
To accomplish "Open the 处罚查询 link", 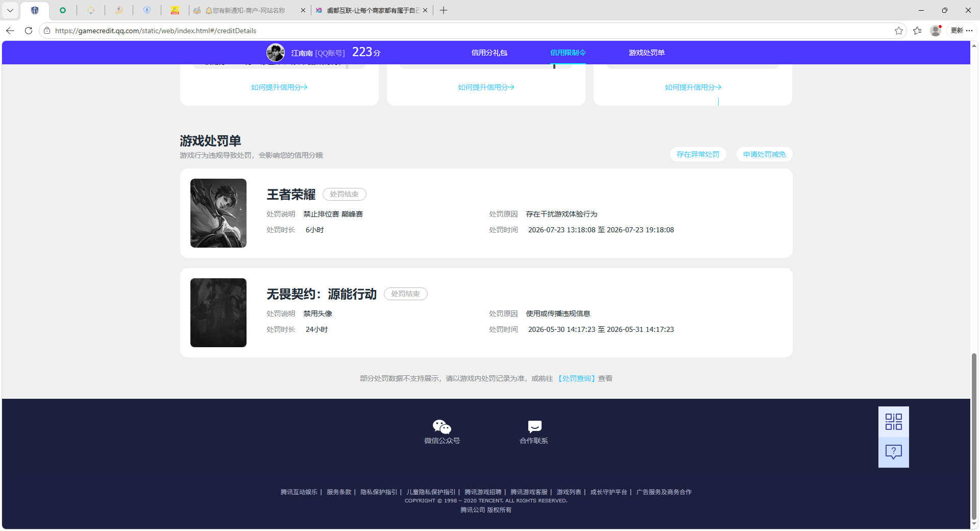I will 577,378.
